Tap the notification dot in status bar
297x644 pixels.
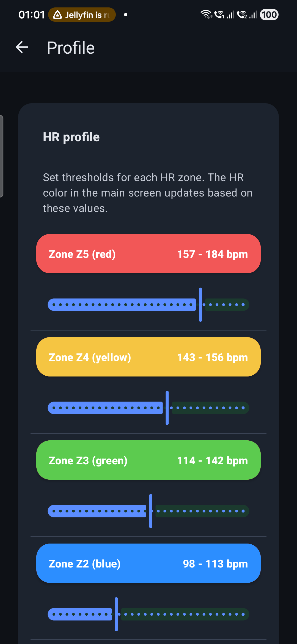(x=125, y=15)
